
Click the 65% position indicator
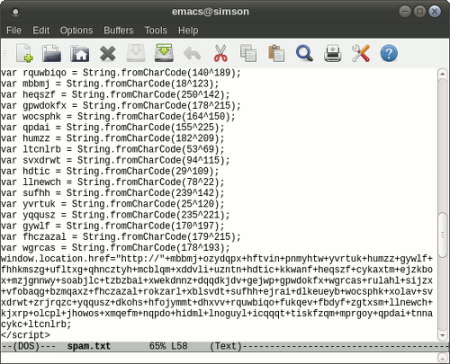[x=157, y=346]
